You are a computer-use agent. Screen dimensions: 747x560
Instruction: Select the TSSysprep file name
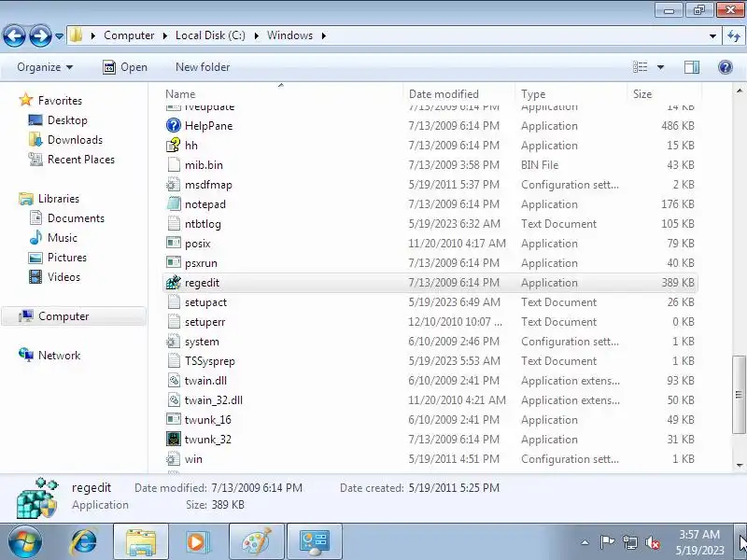[209, 361]
